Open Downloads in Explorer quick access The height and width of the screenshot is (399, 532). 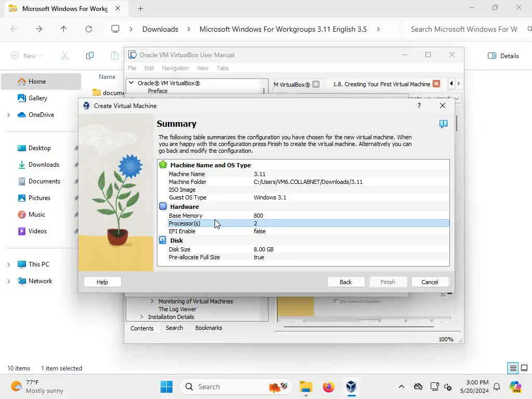coord(44,165)
